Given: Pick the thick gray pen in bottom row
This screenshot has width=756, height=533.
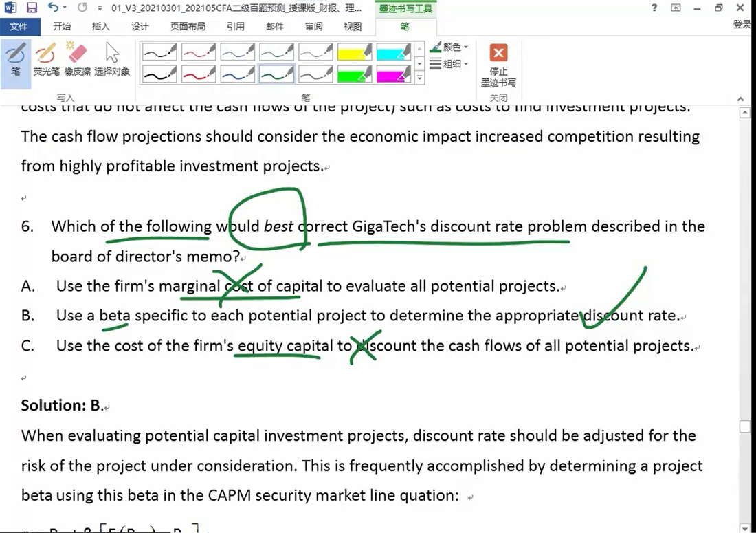Looking at the screenshot, I should 316,74.
